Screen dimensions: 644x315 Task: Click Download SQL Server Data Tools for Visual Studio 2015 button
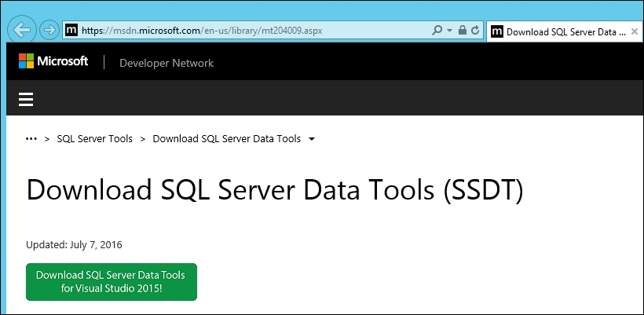pos(112,282)
